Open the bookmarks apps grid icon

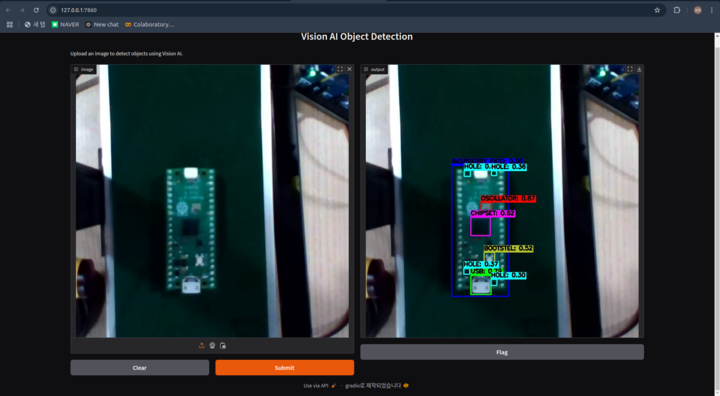pyautogui.click(x=10, y=24)
